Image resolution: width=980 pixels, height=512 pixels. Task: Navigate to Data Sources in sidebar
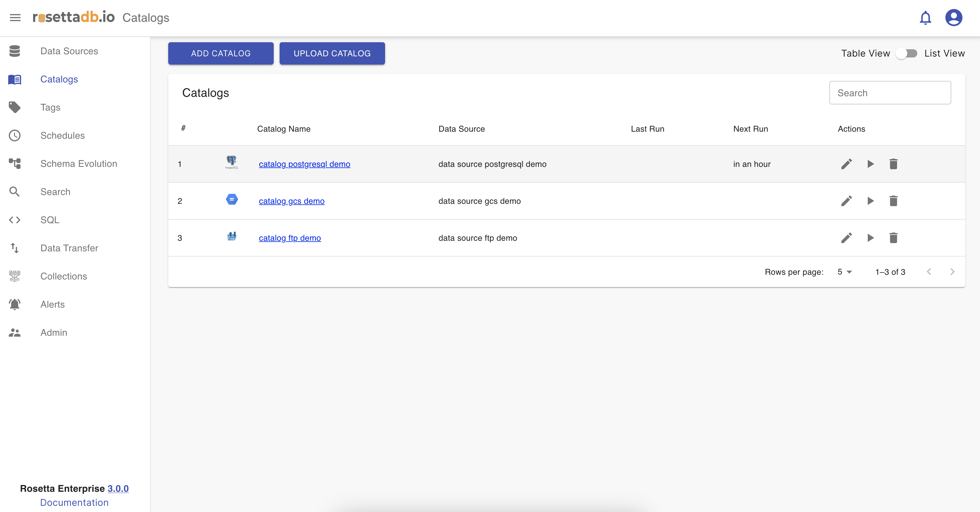tap(69, 51)
